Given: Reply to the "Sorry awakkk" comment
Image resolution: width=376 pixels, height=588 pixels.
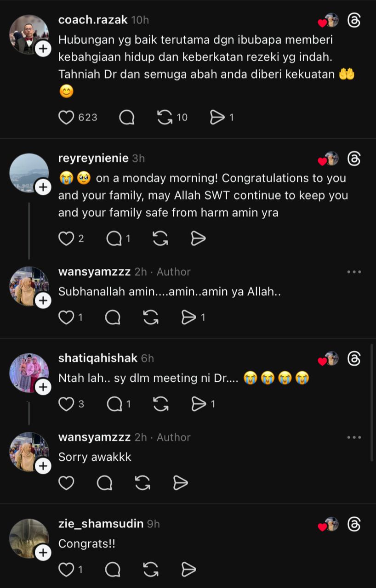Looking at the screenshot, I should 104,482.
